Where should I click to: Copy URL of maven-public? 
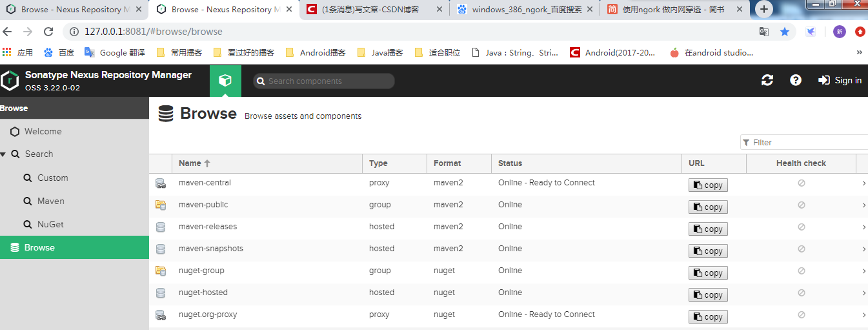[708, 207]
